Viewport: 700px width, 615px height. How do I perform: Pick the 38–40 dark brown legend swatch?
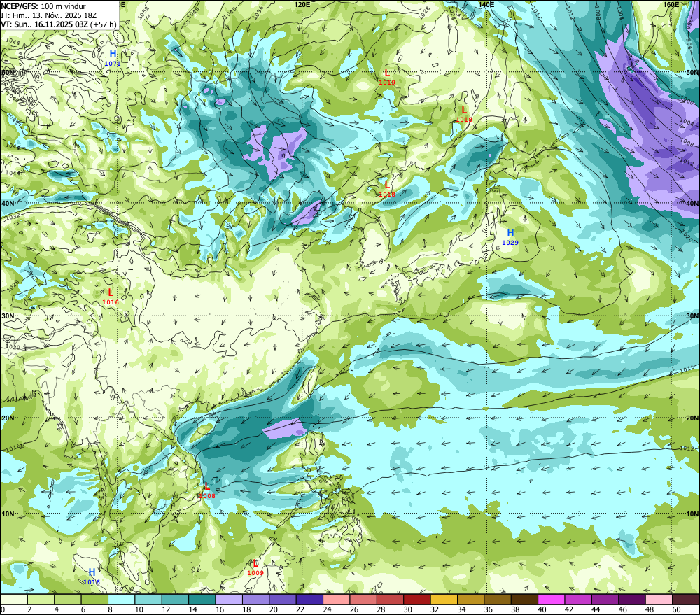tap(524, 600)
